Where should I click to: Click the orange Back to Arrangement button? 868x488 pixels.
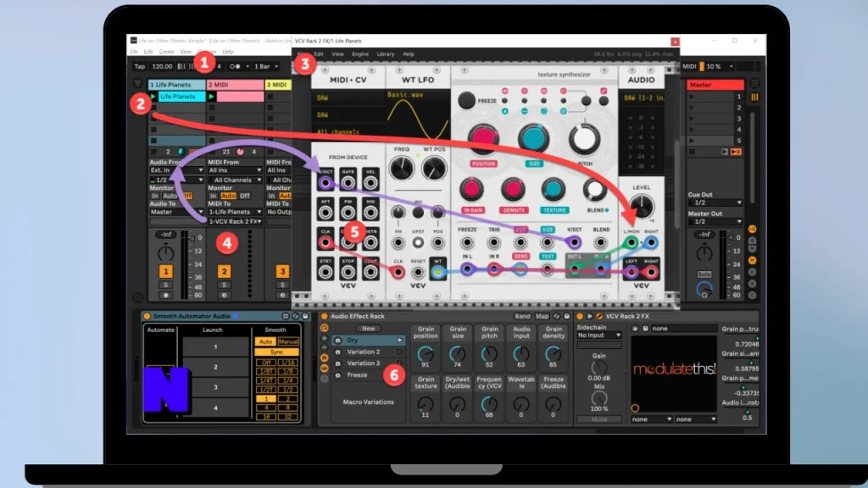[736, 152]
